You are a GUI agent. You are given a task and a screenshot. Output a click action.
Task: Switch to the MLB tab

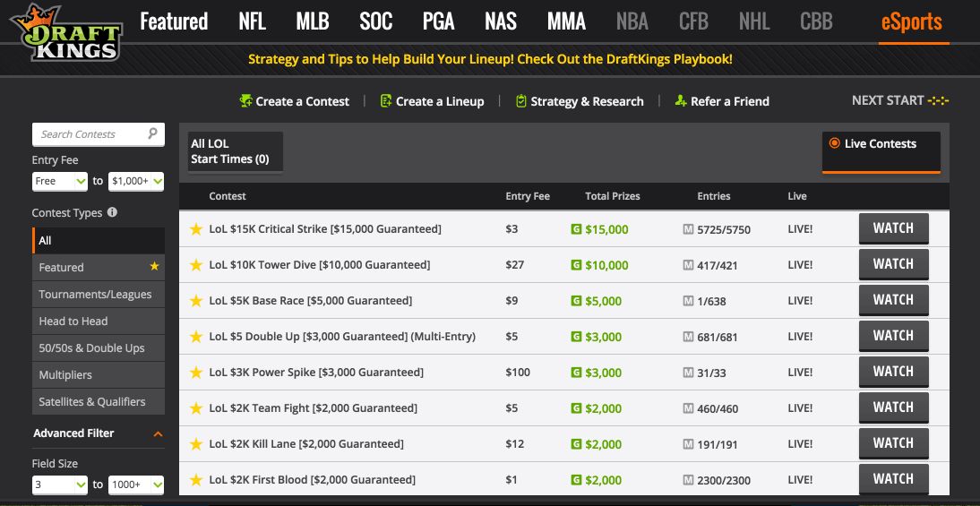coord(313,21)
